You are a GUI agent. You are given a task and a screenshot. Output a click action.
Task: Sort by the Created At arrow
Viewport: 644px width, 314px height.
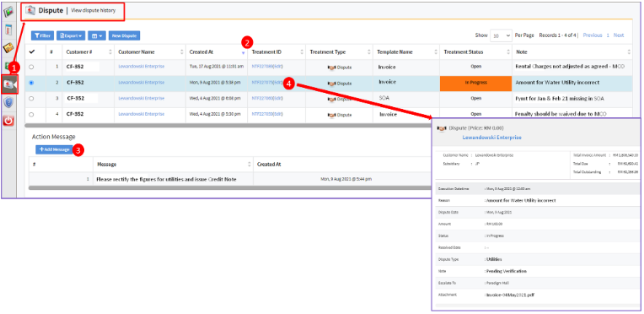click(x=243, y=52)
